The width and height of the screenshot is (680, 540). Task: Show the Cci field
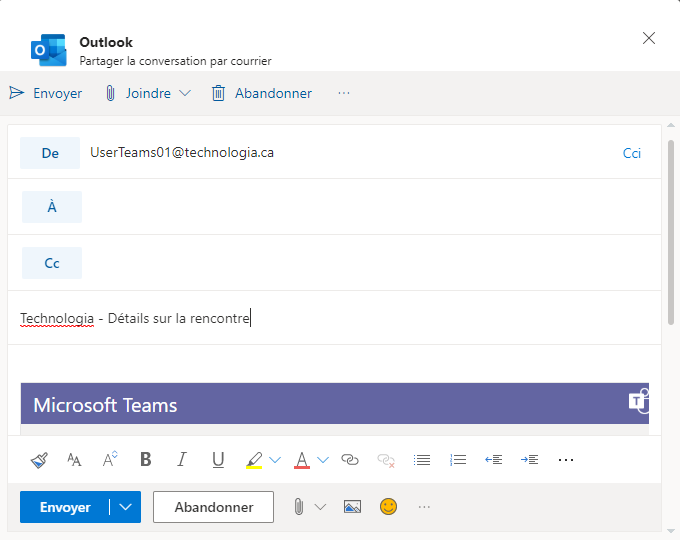[631, 153]
